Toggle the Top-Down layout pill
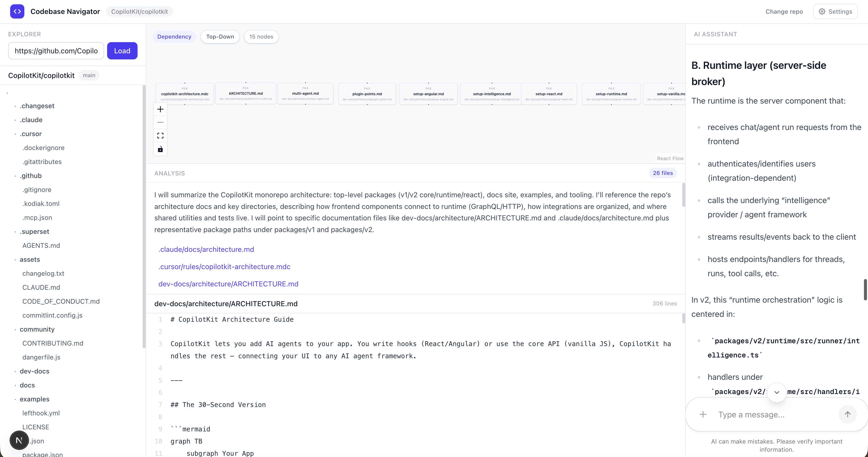 point(220,37)
